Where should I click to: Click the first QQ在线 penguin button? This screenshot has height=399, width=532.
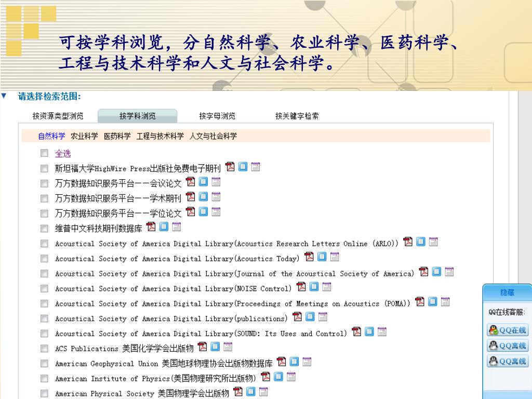click(x=508, y=330)
